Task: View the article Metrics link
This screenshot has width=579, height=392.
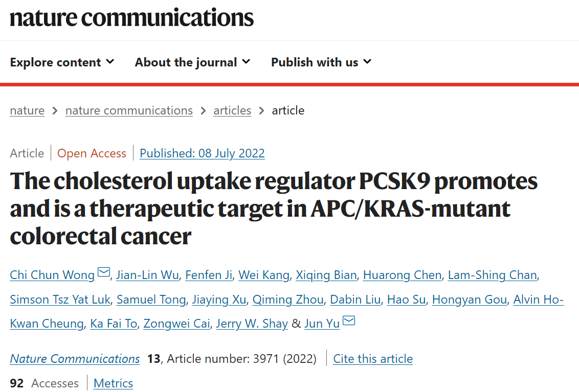Action: click(113, 383)
